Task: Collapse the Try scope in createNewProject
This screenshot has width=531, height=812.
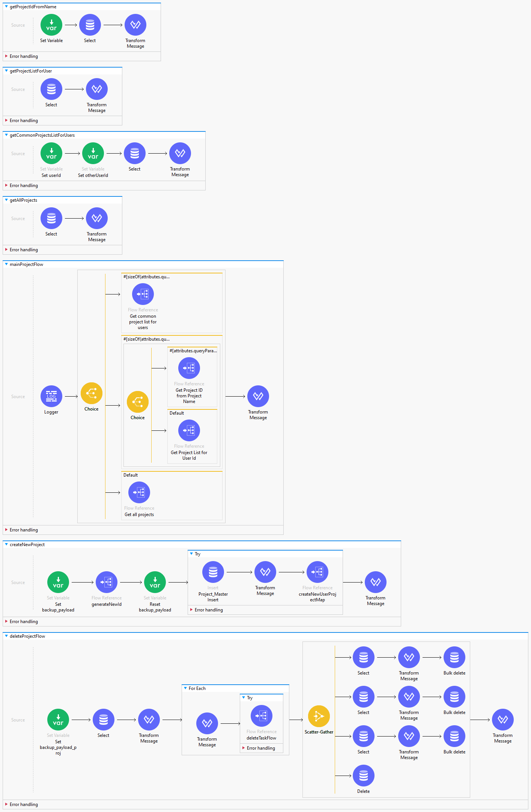Action: pos(191,554)
